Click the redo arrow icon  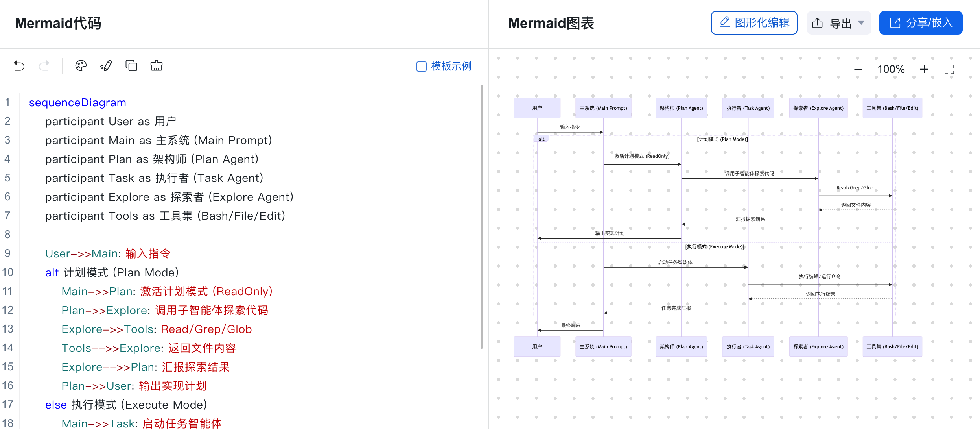click(x=44, y=66)
